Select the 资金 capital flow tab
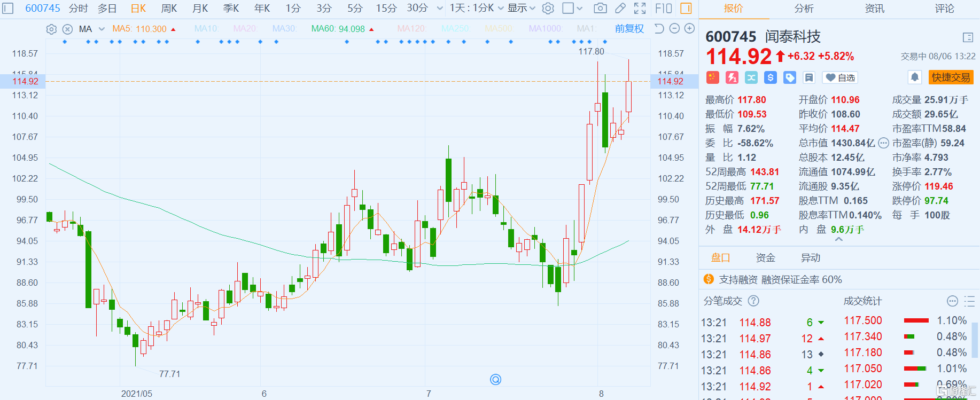Image resolution: width=980 pixels, height=400 pixels. pyautogui.click(x=765, y=258)
